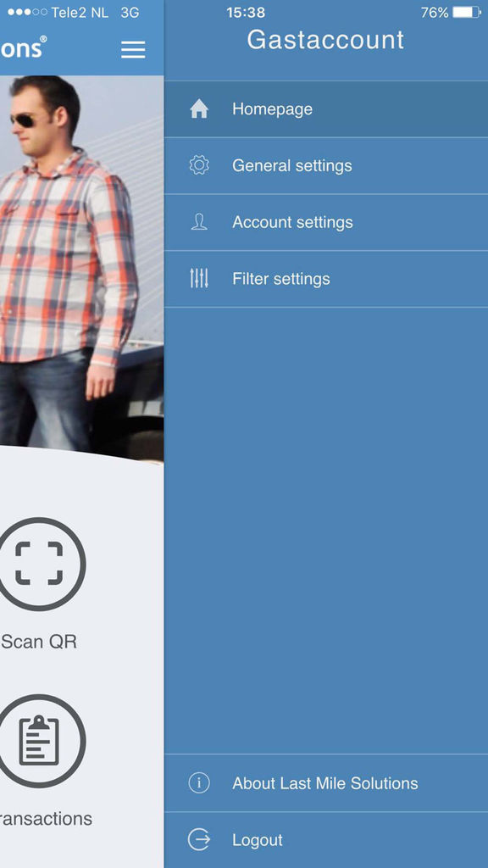488x868 pixels.
Task: Choose the Filter settings menu item
Action: pyautogui.click(x=326, y=278)
